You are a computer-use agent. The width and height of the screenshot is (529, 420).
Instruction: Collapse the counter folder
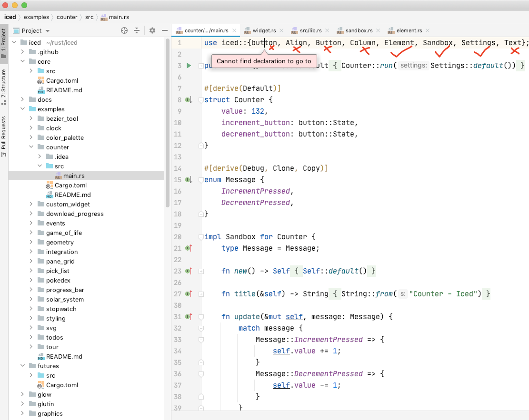31,147
